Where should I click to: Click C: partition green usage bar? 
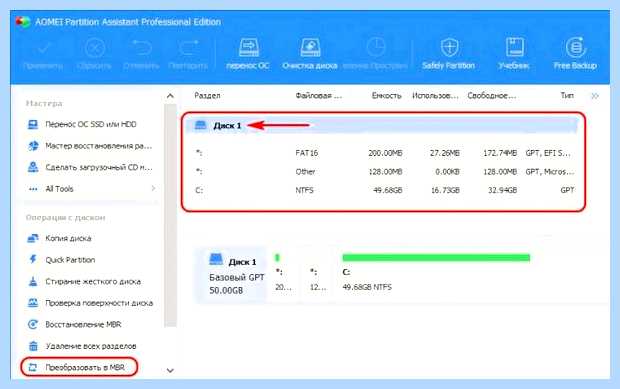[x=436, y=258]
